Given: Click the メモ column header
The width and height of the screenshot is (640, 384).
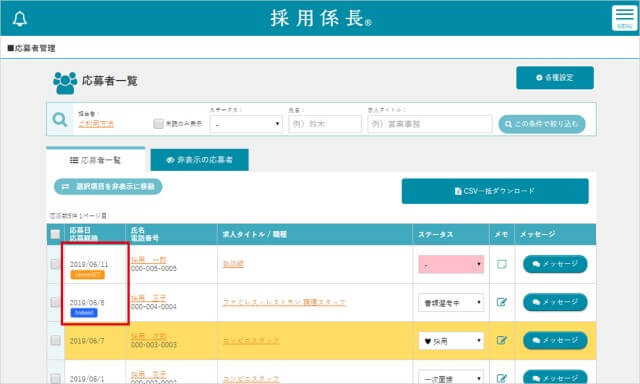Looking at the screenshot, I should [501, 235].
